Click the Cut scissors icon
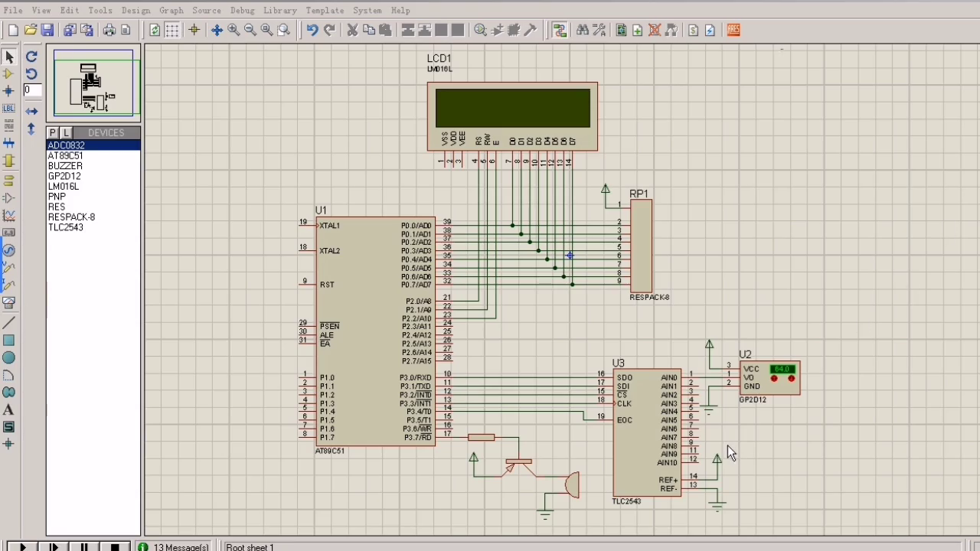This screenshot has width=980, height=551. [352, 30]
